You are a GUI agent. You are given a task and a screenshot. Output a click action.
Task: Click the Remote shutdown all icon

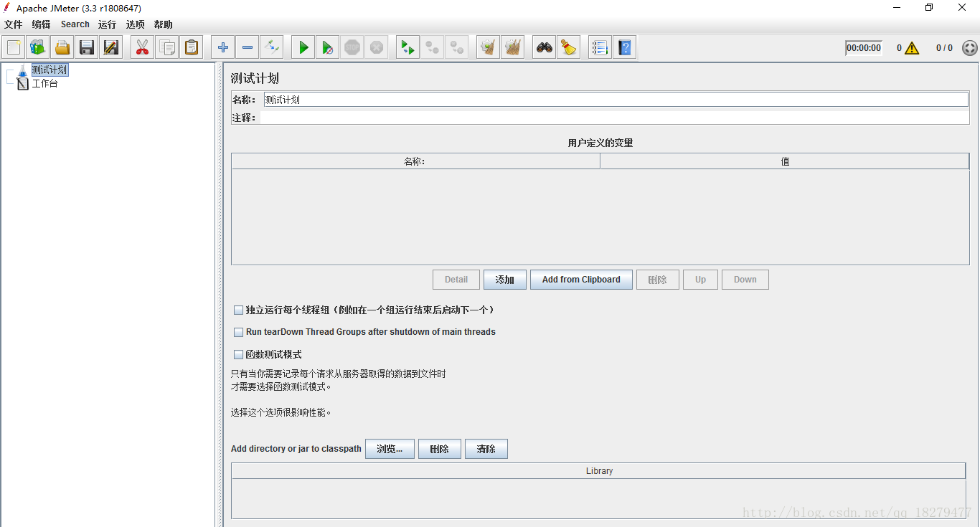(x=457, y=47)
